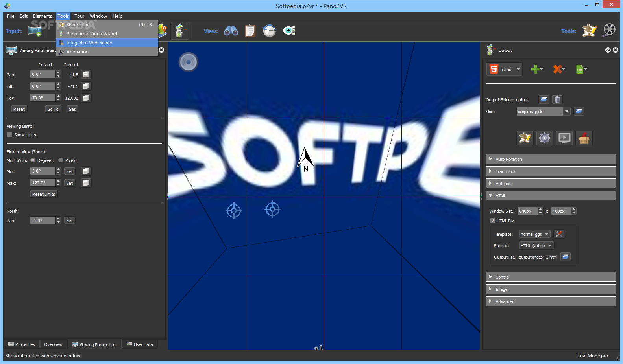The image size is (623, 364).
Task: Open the HTML5 output type dropdown
Action: pyautogui.click(x=504, y=69)
